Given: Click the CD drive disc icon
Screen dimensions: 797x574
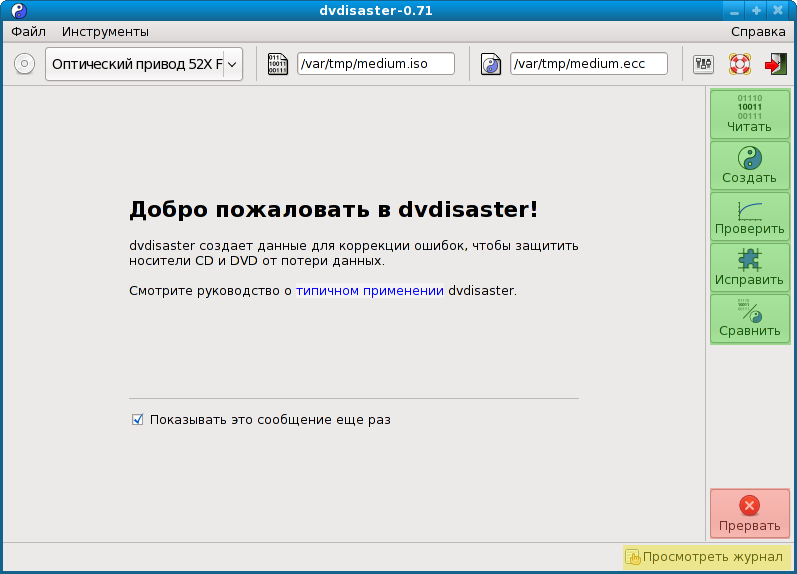Looking at the screenshot, I should point(24,64).
